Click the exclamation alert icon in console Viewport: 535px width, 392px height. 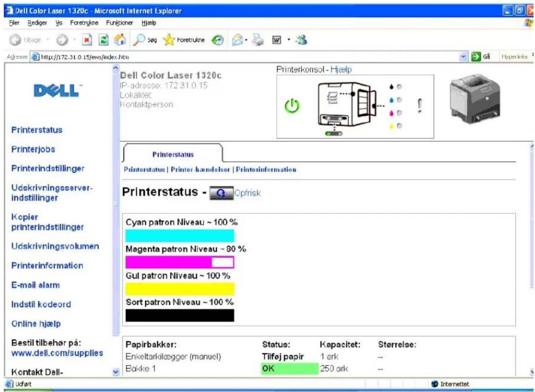click(420, 106)
